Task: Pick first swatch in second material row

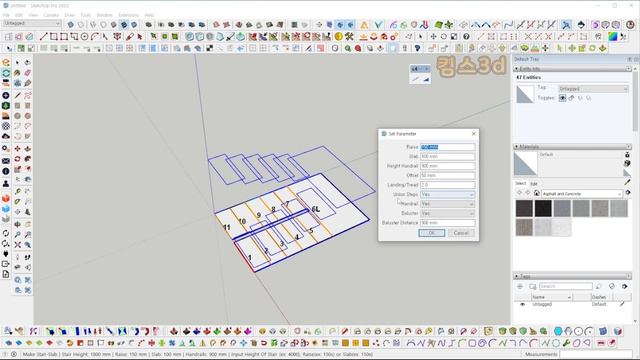Action: pos(524,227)
